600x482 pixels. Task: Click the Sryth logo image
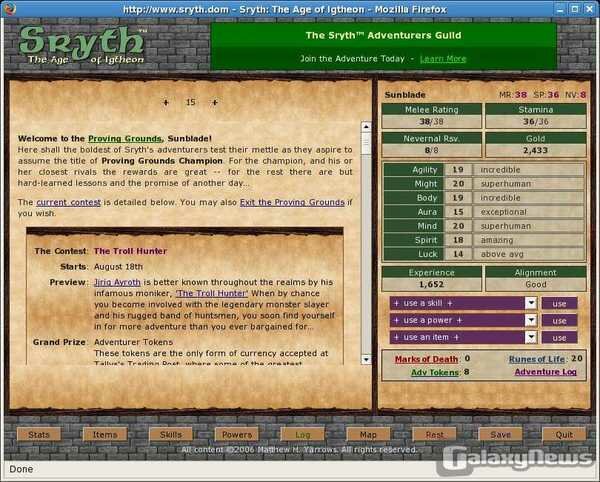pyautogui.click(x=82, y=45)
